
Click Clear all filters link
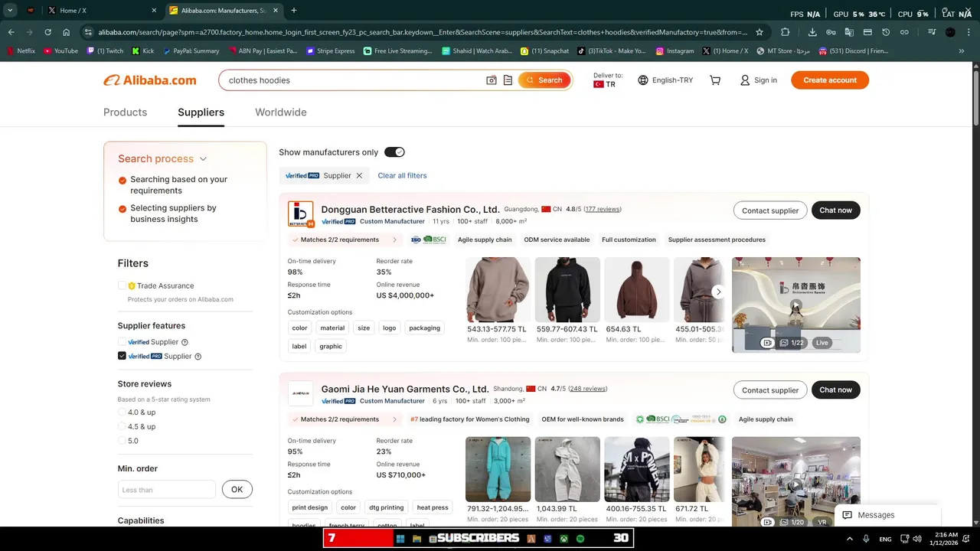[402, 176]
